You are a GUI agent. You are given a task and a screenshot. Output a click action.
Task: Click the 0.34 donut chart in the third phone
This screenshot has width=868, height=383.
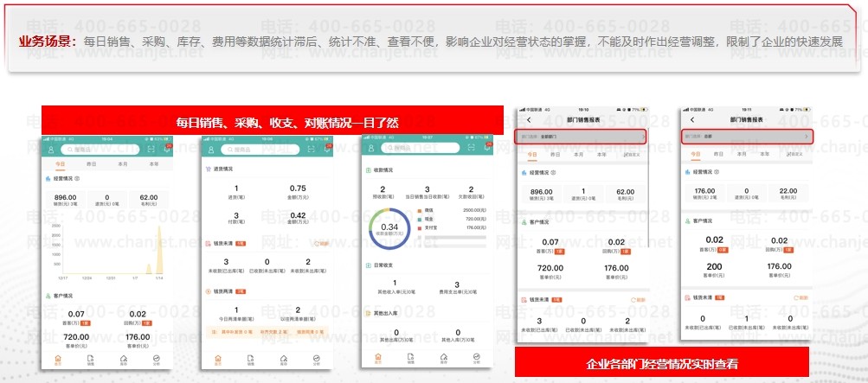[383, 227]
